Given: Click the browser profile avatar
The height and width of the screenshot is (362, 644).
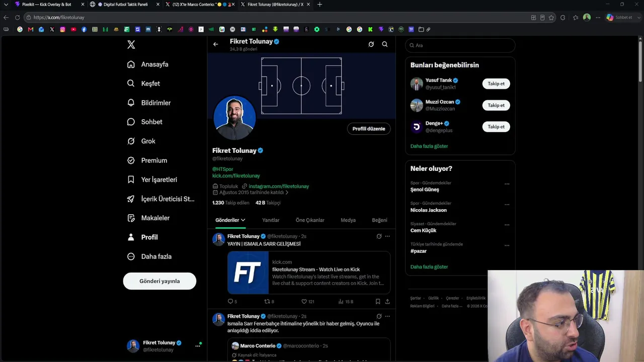Looking at the screenshot, I should [587, 18].
